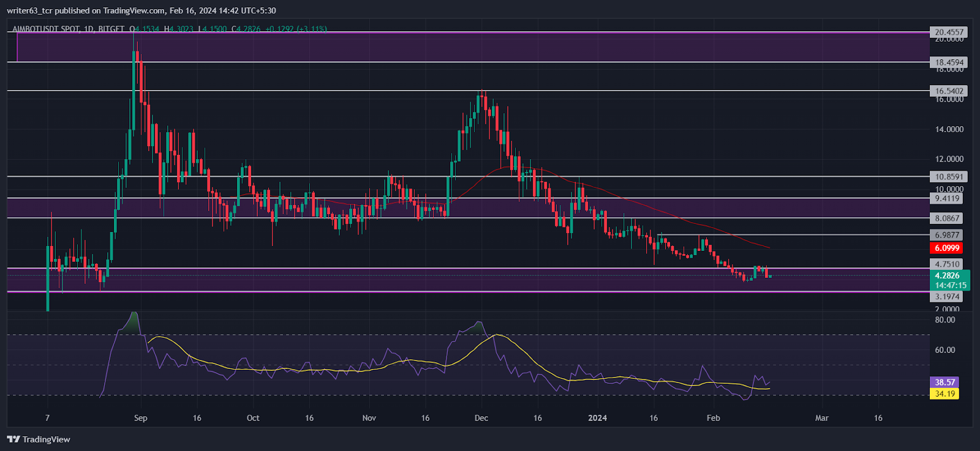Select the 4.7510 price level label
The image size is (980, 451).
pyautogui.click(x=946, y=264)
